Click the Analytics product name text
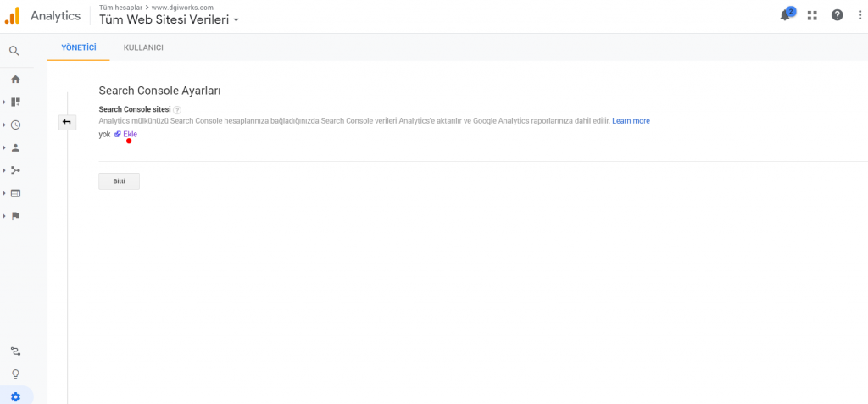 (x=55, y=15)
